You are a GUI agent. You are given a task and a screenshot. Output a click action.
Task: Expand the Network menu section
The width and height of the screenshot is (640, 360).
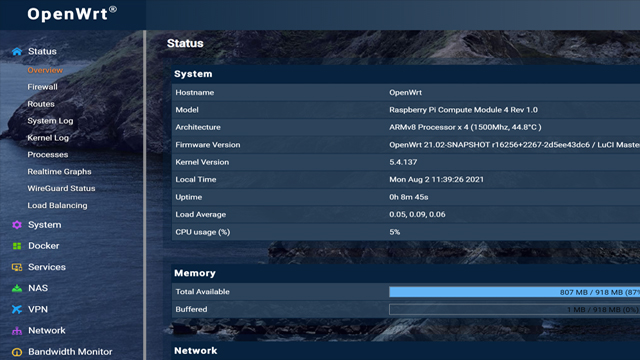point(47,331)
